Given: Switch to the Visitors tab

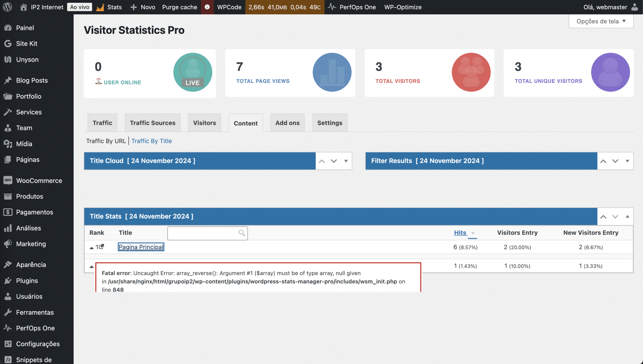Looking at the screenshot, I should (204, 123).
